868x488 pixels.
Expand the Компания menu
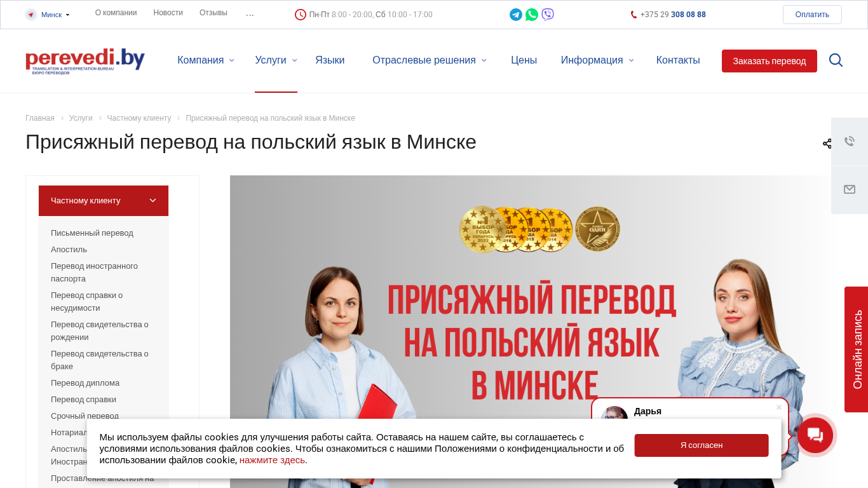tap(206, 60)
